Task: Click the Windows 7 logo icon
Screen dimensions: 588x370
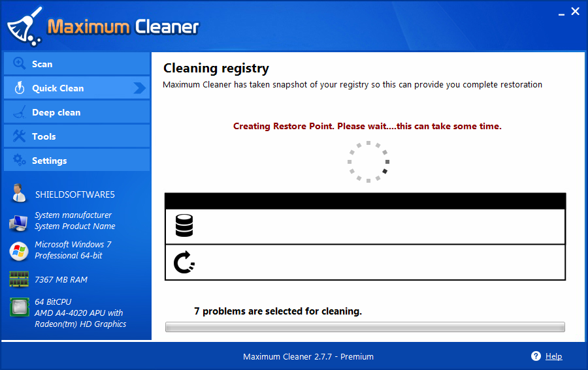Action: [x=19, y=251]
